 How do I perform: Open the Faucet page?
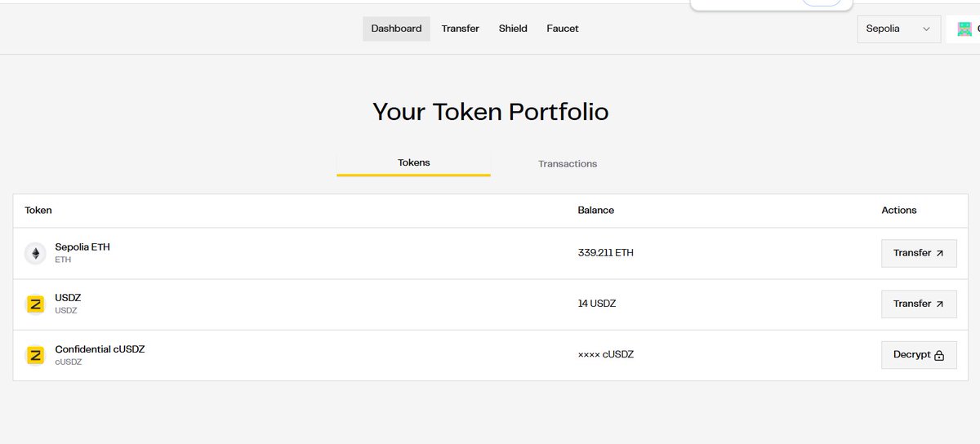click(x=563, y=29)
